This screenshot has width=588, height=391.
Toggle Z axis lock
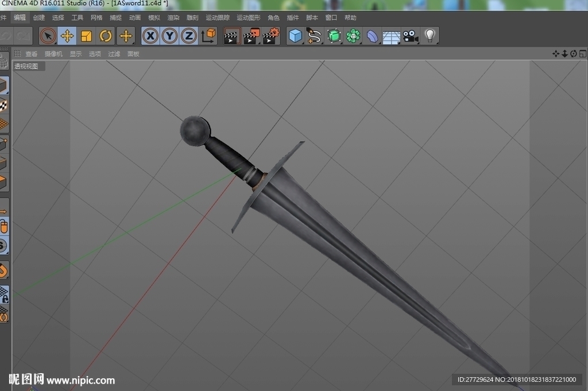point(189,36)
